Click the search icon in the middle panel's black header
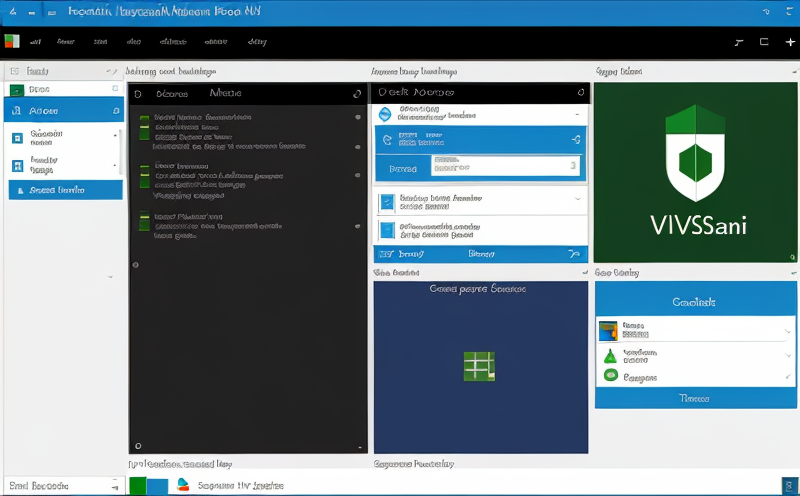Viewport: 800px width, 496px height. point(581,92)
